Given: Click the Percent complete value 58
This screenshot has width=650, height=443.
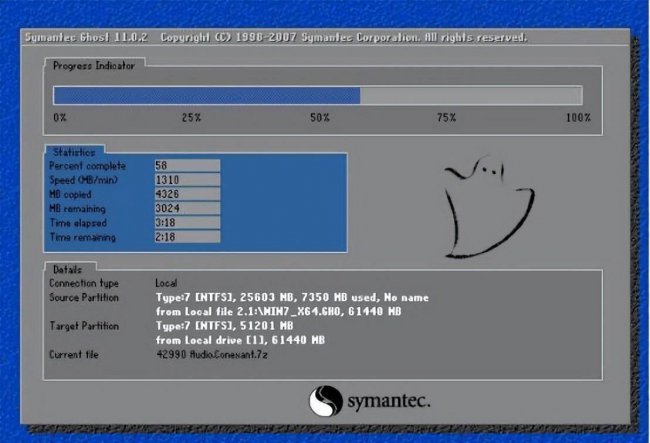Looking at the screenshot, I should [x=187, y=165].
